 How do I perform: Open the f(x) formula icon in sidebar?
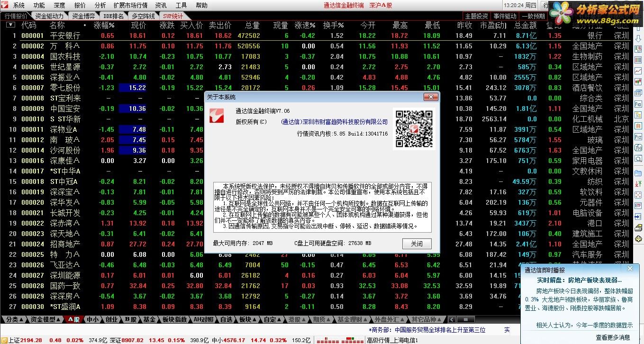[638, 147]
